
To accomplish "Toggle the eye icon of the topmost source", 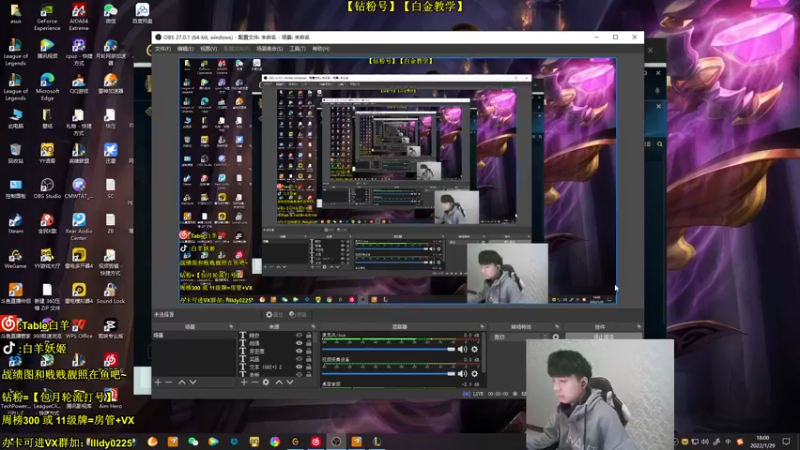I will click(299, 335).
